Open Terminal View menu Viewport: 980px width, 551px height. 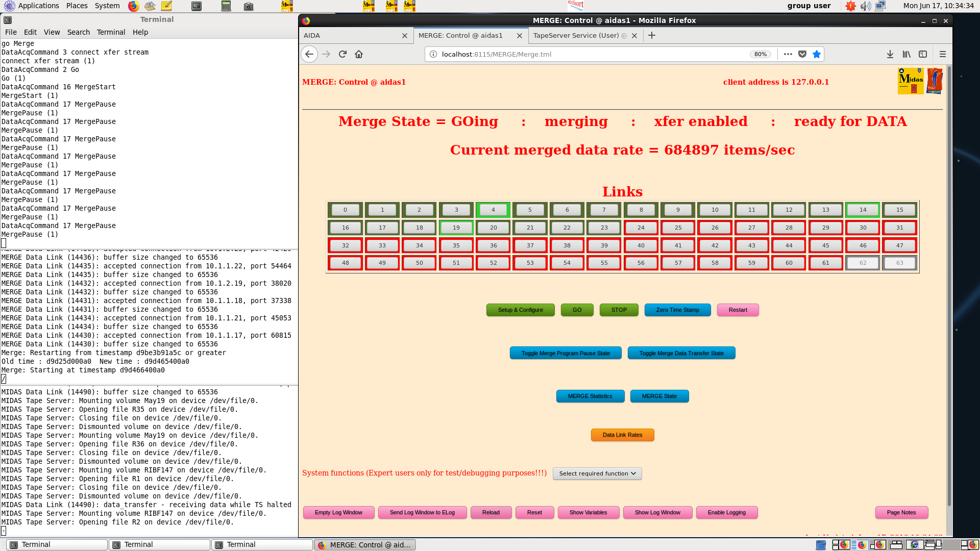pos(52,32)
